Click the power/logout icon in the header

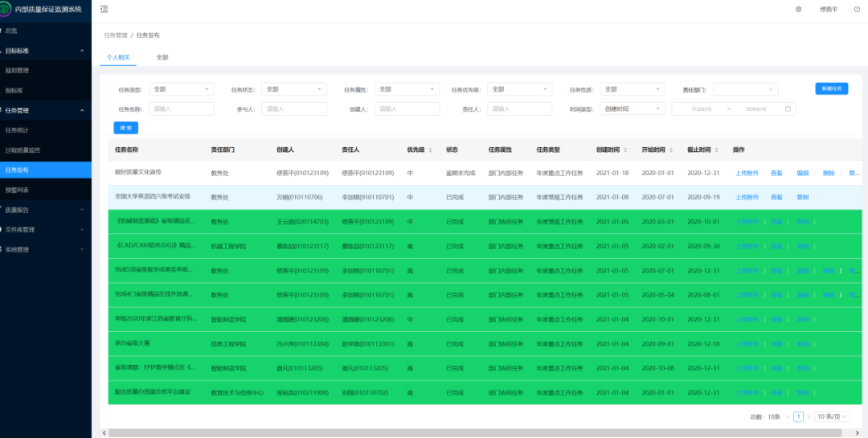pyautogui.click(x=855, y=9)
